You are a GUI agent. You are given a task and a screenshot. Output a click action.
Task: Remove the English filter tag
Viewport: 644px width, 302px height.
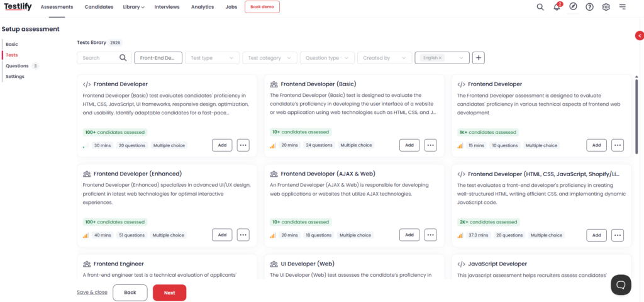440,58
